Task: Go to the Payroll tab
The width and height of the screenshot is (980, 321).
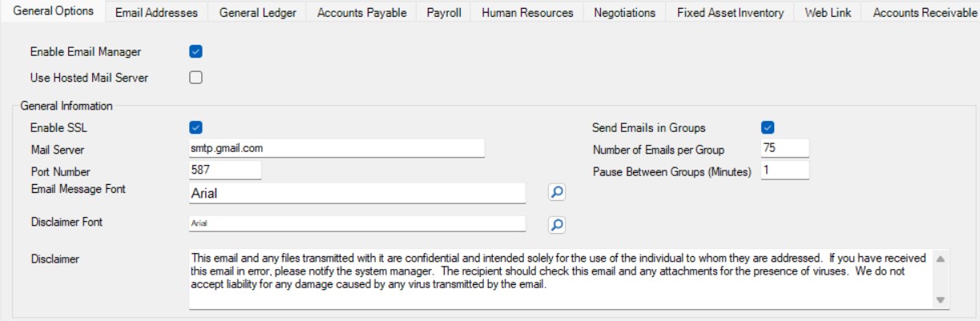Action: pos(444,13)
